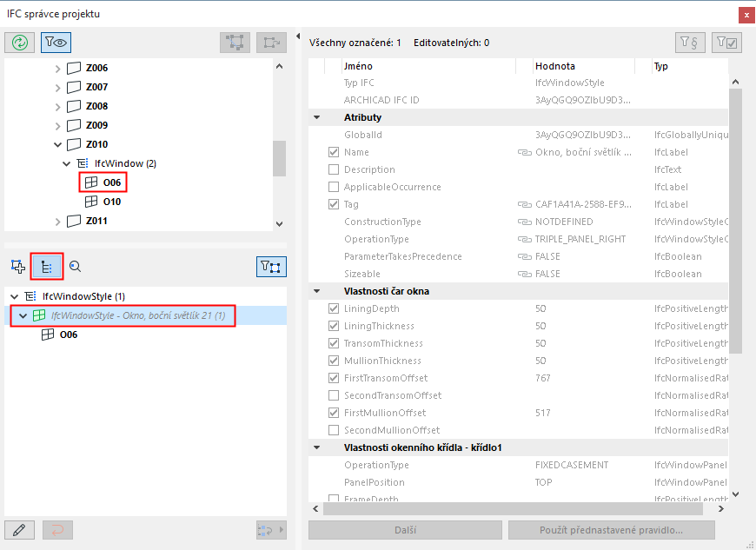Click link icon beside TRIPLE_PANEL_RIGHT
The height and width of the screenshot is (550, 756).
pos(525,239)
